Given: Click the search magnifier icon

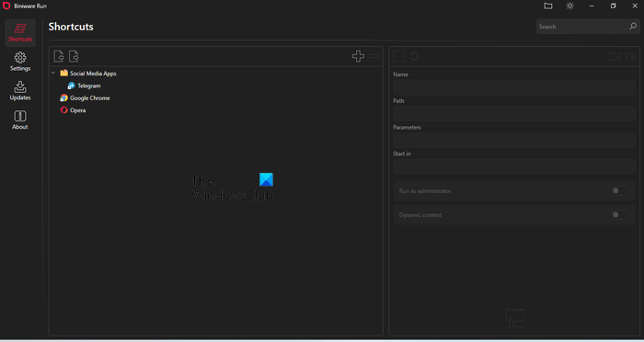Looking at the screenshot, I should pyautogui.click(x=633, y=27).
